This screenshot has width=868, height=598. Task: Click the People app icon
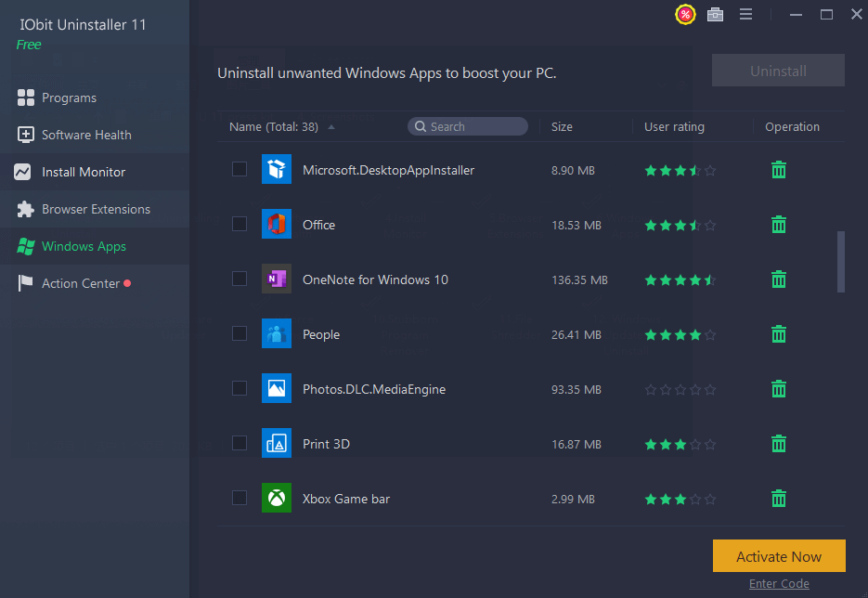pos(277,334)
